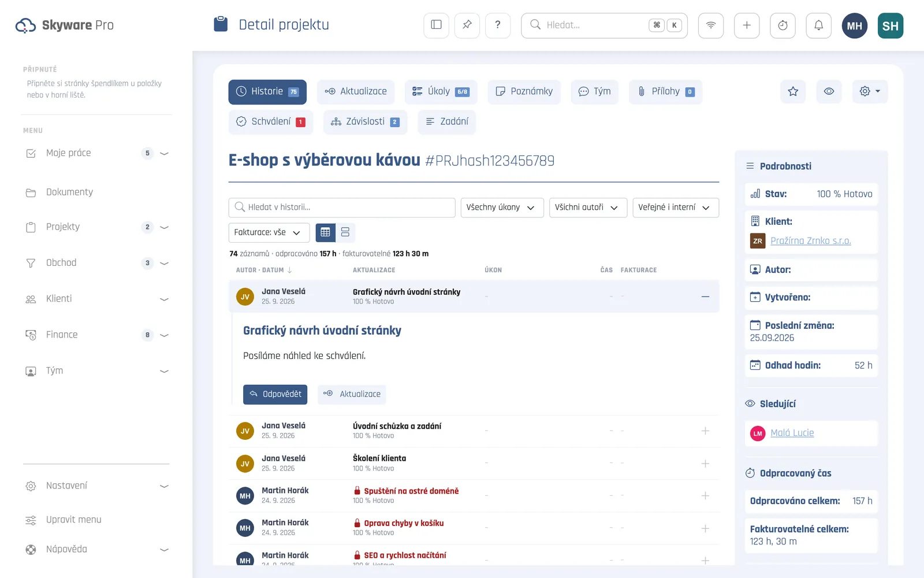
Task: Toggle the sidebar panel icon in top bar
Action: coord(436,25)
